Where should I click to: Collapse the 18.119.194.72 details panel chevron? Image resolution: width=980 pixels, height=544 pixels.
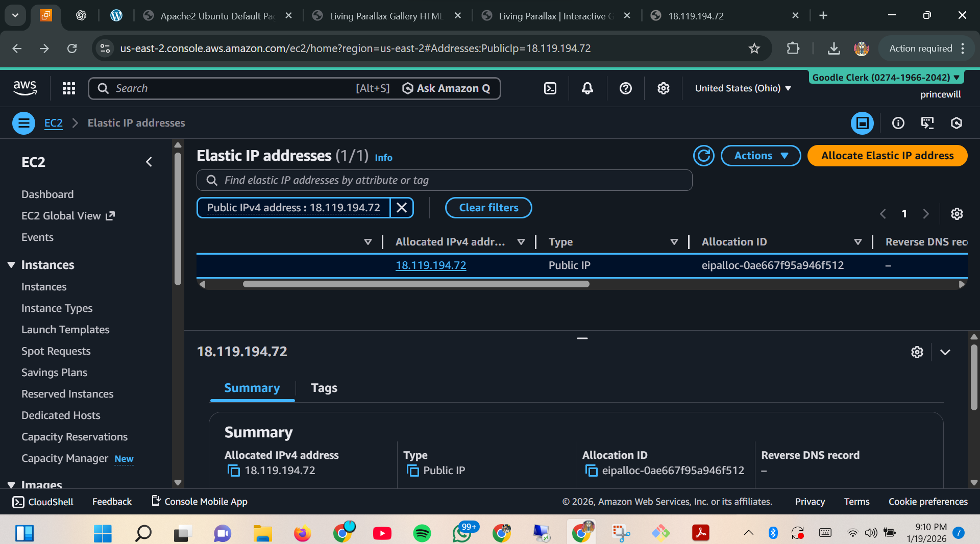[945, 352]
